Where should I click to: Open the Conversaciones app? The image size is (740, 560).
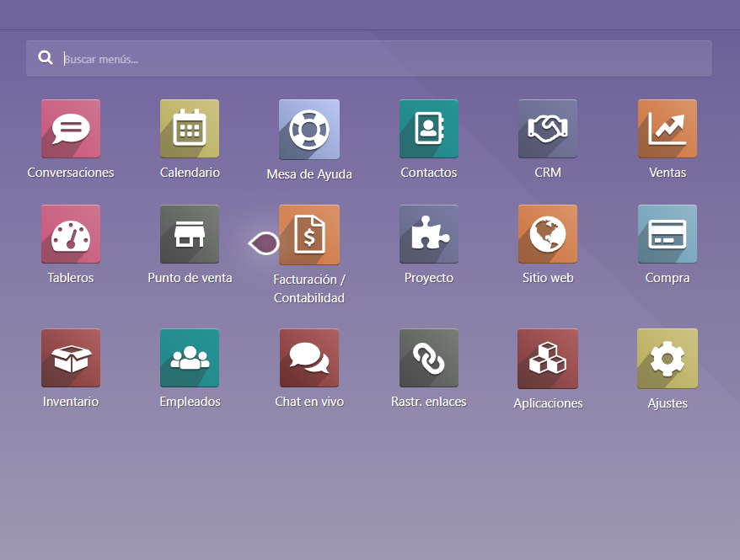[x=71, y=129]
